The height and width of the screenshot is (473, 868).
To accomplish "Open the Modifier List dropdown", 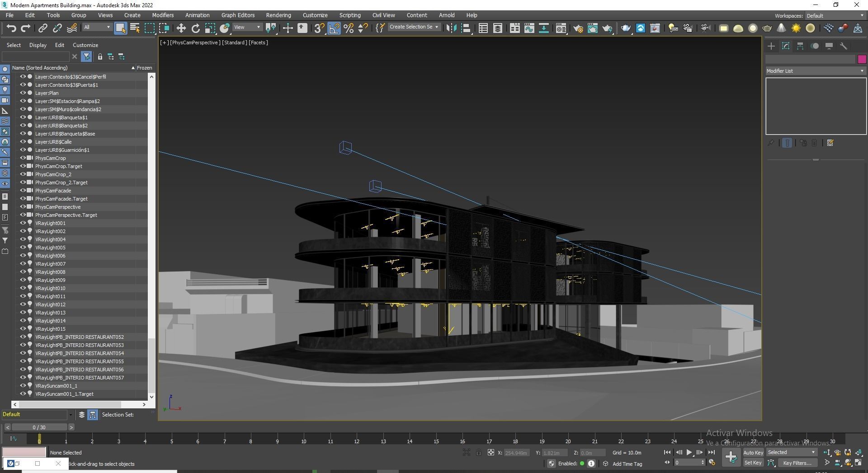I will click(x=816, y=71).
